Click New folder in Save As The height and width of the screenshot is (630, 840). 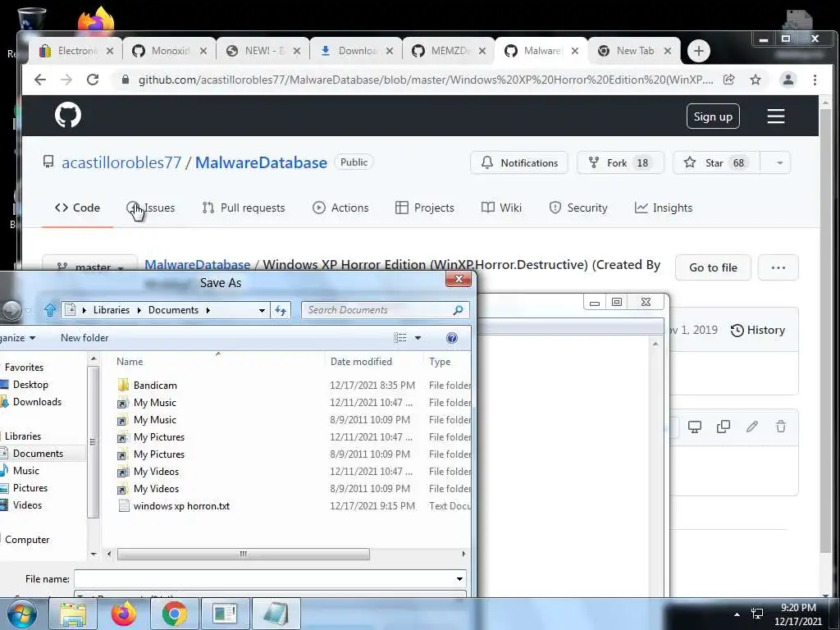click(84, 338)
